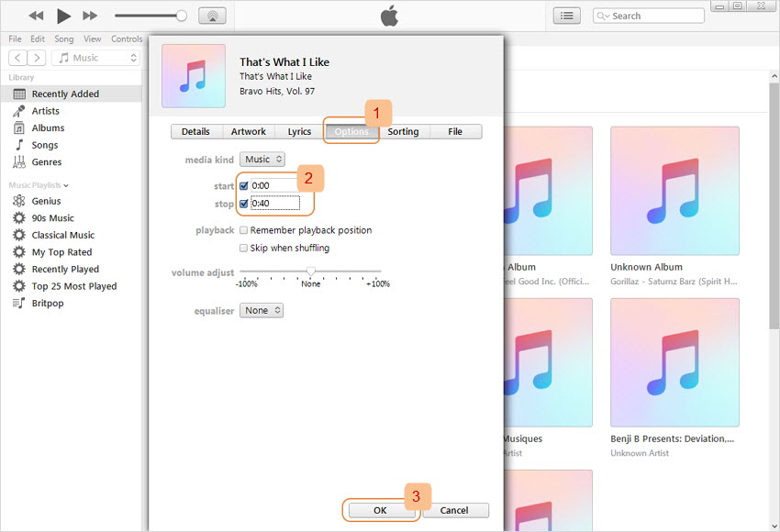Switch to the Artwork tab

point(249,132)
